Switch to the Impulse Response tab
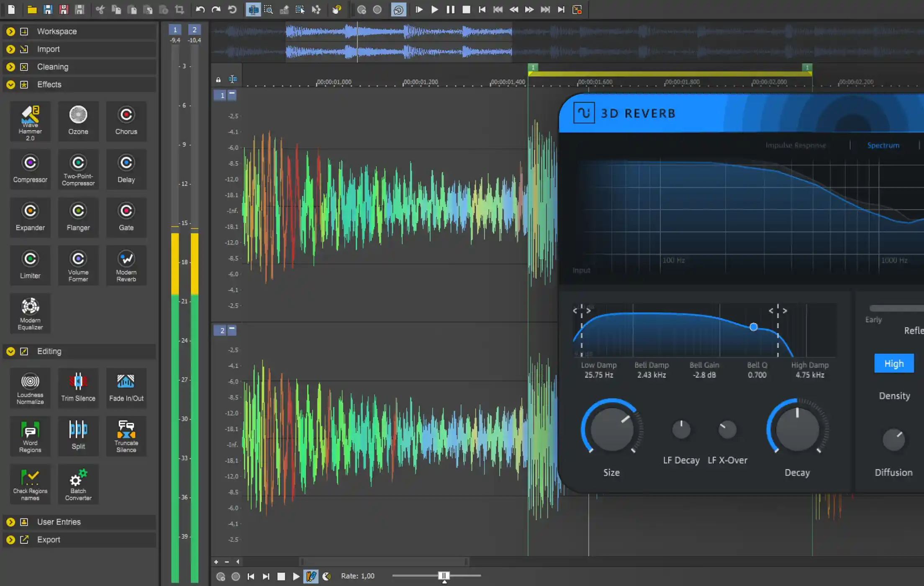This screenshot has height=586, width=924. tap(796, 145)
